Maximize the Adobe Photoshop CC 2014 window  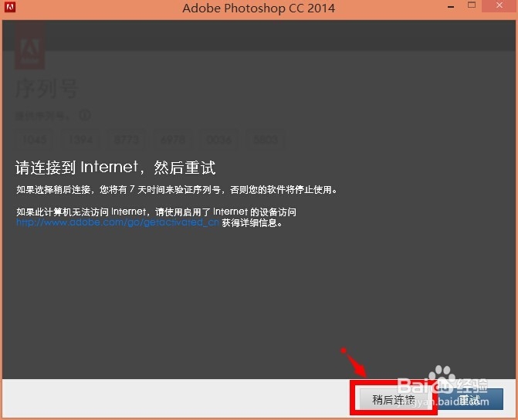coord(472,5)
